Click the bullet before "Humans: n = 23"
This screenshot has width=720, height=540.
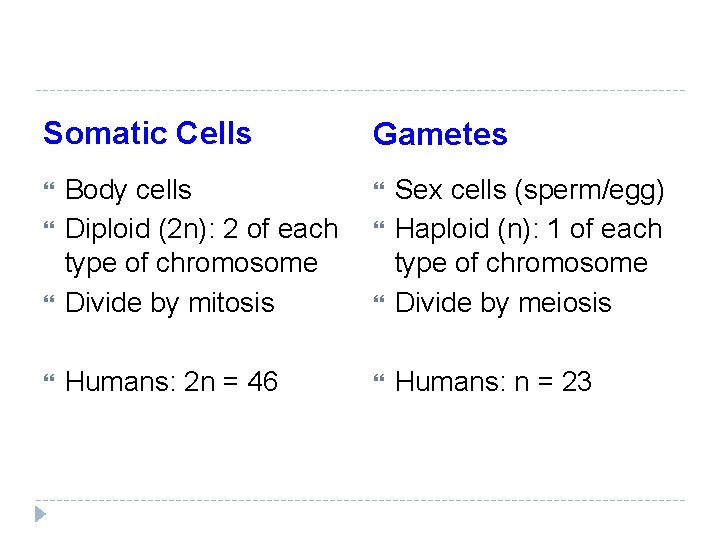[x=379, y=382]
